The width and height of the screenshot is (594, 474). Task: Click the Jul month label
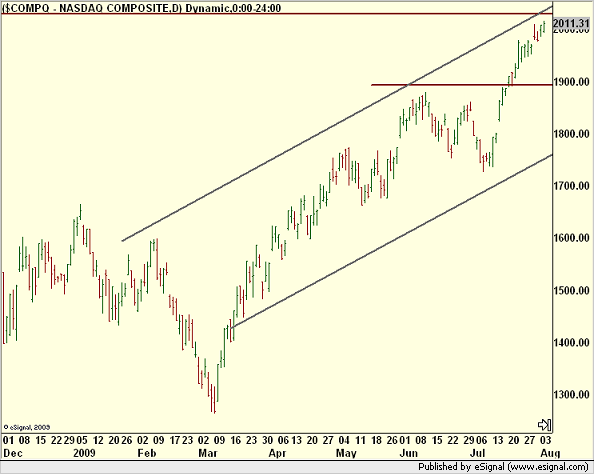coord(477,453)
